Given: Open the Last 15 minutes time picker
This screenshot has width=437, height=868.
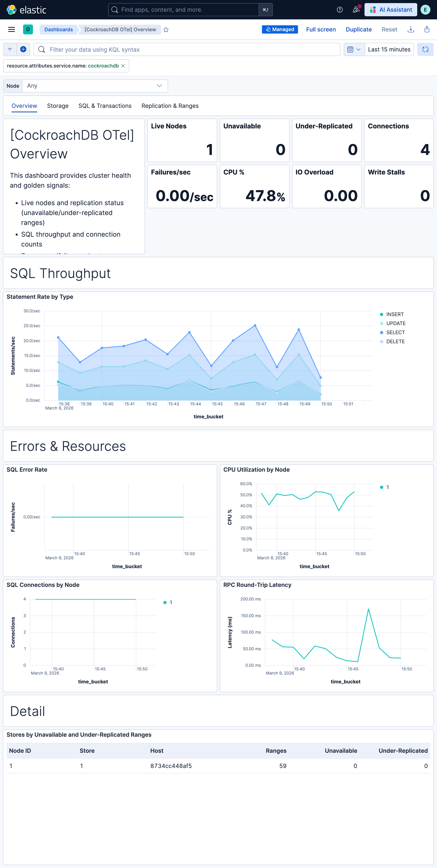Looking at the screenshot, I should point(389,49).
